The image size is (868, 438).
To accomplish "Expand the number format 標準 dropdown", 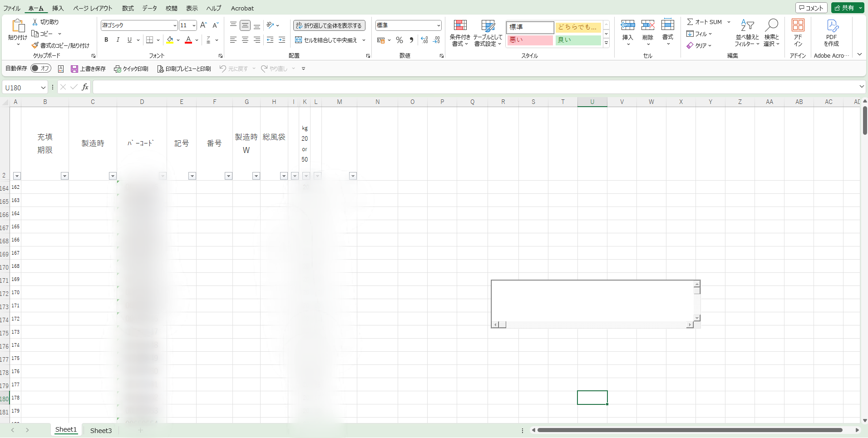I will (x=438, y=25).
